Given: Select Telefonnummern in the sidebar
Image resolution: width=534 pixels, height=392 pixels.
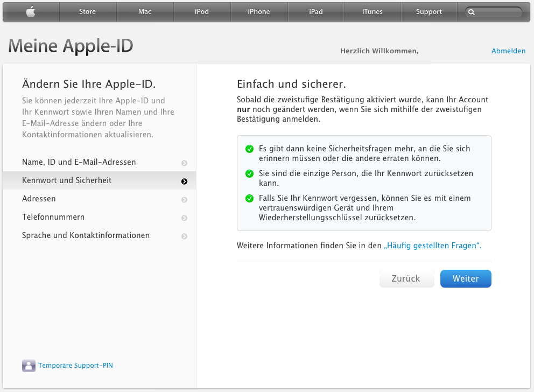Looking at the screenshot, I should pos(100,217).
